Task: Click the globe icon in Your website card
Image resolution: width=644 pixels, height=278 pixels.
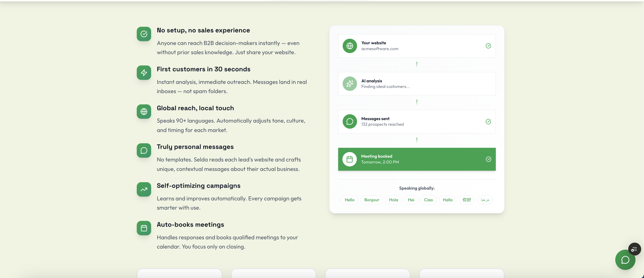Action: (349, 46)
